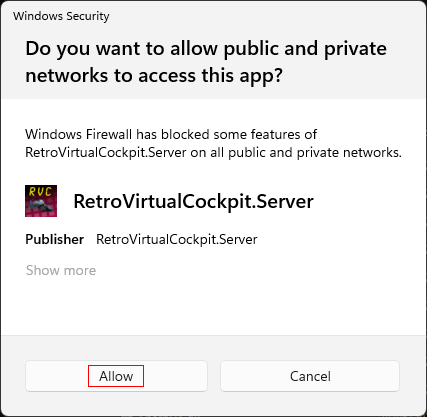Image resolution: width=427 pixels, height=417 pixels.
Task: Select the large RetroVirtualCockpit.Server app name
Action: tap(193, 202)
